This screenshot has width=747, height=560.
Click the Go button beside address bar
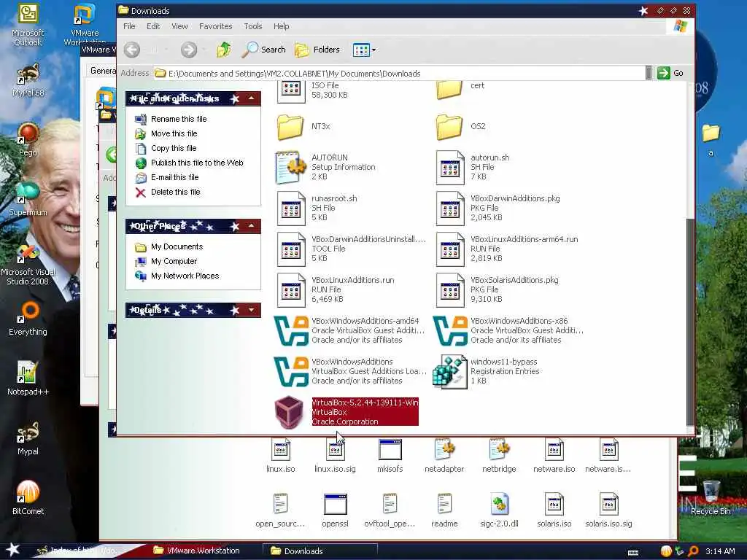pyautogui.click(x=671, y=73)
